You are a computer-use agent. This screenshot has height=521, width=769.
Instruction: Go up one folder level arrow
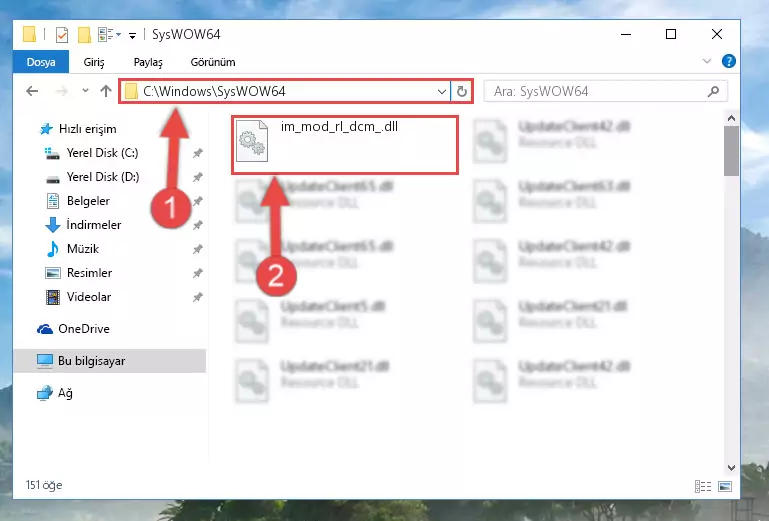tap(105, 91)
